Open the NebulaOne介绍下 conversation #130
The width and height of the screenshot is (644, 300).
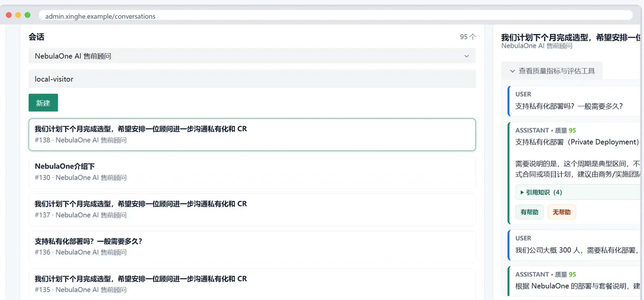tap(252, 172)
